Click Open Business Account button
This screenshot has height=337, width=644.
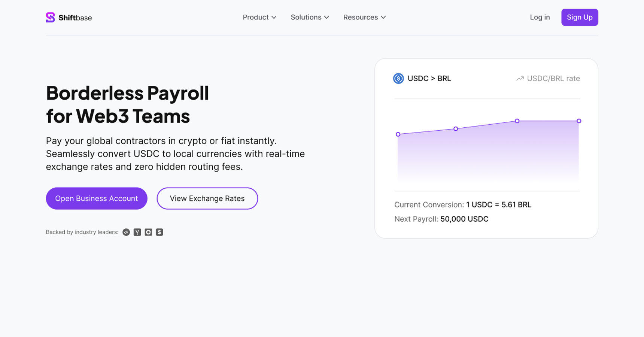pyautogui.click(x=97, y=198)
